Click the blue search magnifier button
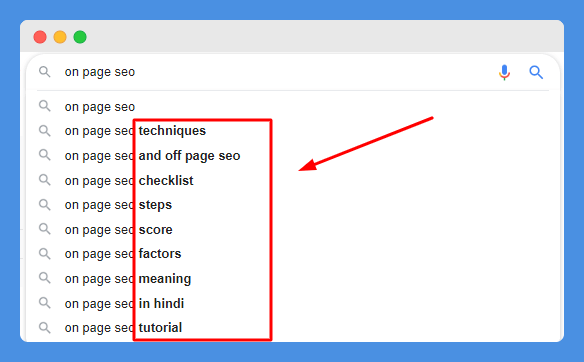Screen dimensions: 584x362 coord(536,72)
